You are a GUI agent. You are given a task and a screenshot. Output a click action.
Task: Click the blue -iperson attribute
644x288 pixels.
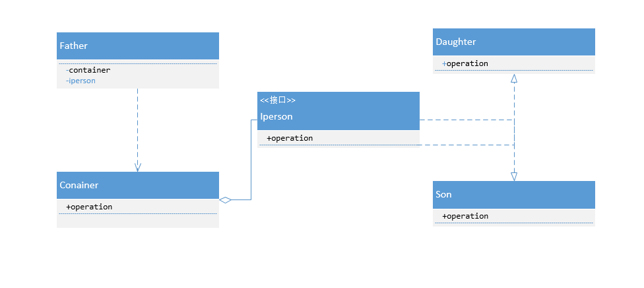(81, 81)
